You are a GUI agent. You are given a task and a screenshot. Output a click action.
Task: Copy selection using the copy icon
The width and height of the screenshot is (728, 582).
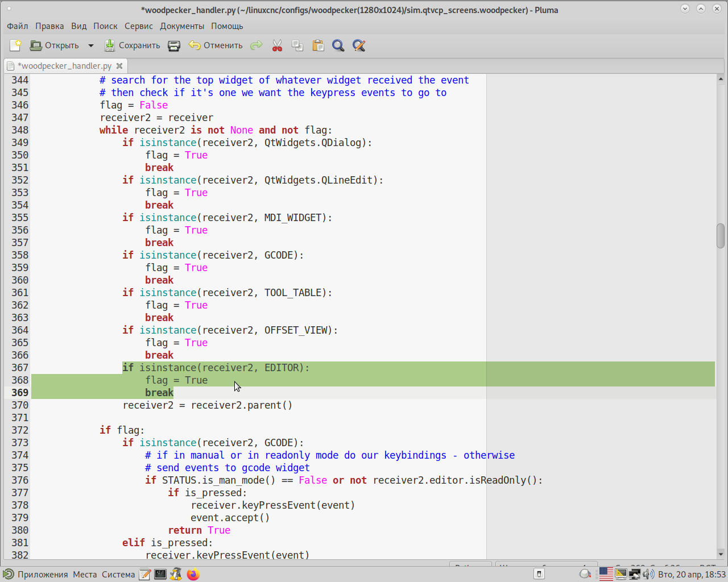pyautogui.click(x=297, y=45)
